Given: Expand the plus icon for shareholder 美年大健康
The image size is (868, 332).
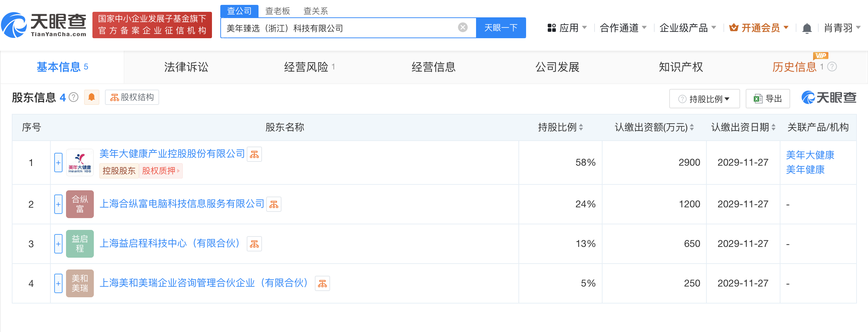Looking at the screenshot, I should click(x=58, y=162).
